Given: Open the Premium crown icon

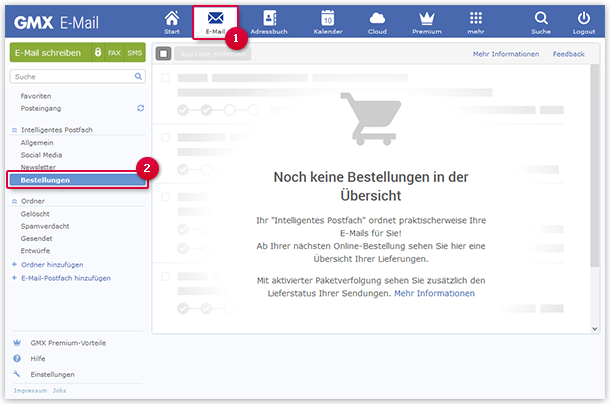Looking at the screenshot, I should click(427, 22).
